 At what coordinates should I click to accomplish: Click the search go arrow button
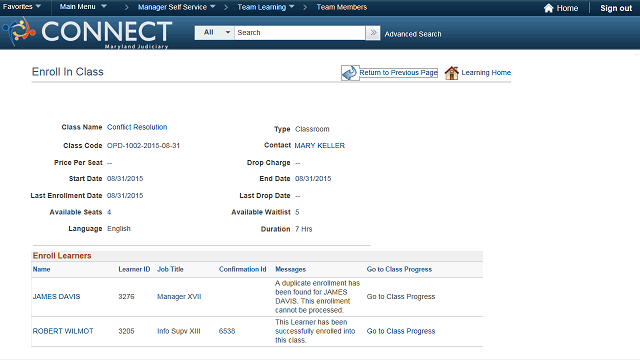coord(373,33)
